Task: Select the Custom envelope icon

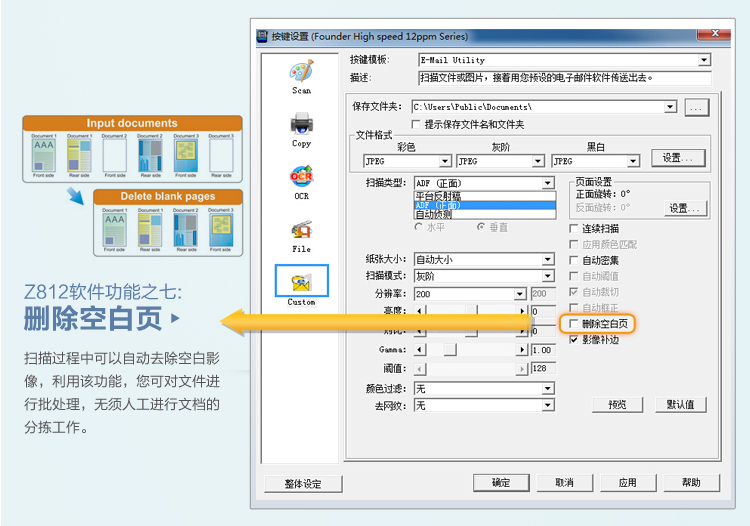Action: pyautogui.click(x=301, y=282)
